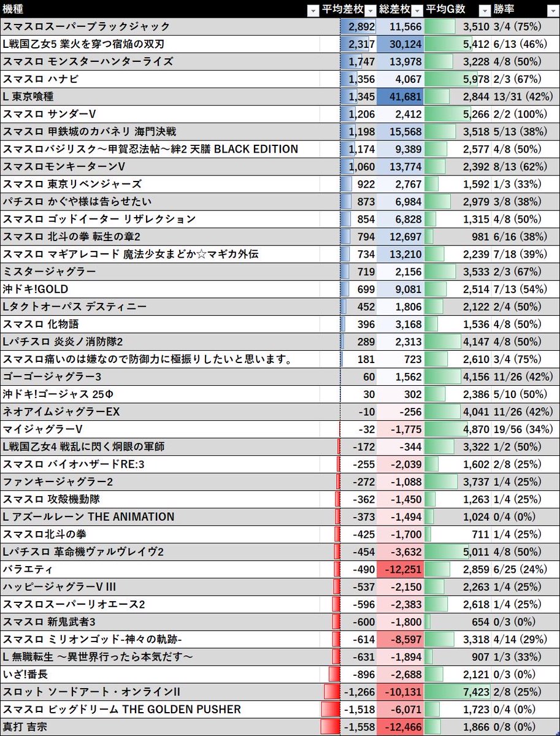This screenshot has width=560, height=736.
Task: Click the 13/31 (42%) win rate cell
Action: [525, 97]
